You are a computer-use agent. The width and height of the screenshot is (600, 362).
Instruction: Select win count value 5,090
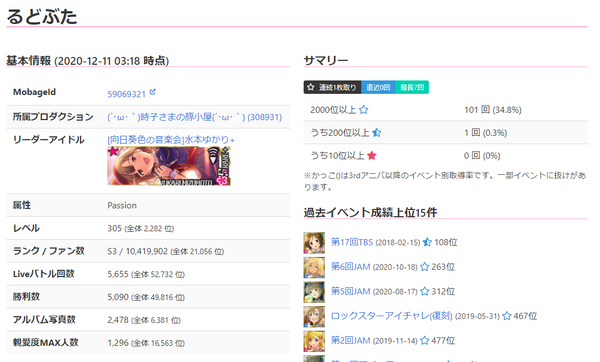pyautogui.click(x=146, y=297)
